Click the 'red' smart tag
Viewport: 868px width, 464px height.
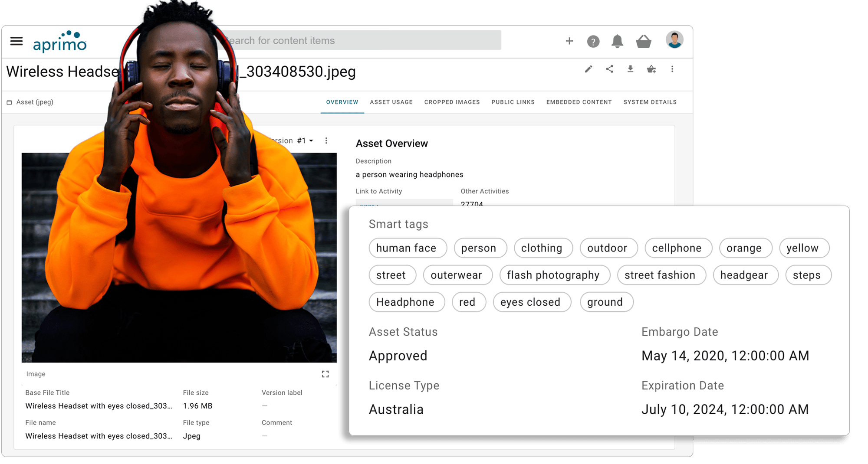[469, 302]
